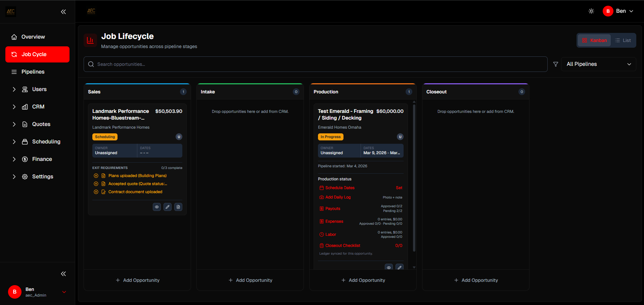The image size is (644, 305).
Task: Click the Scheduling icon in sidebar
Action: pos(25,142)
